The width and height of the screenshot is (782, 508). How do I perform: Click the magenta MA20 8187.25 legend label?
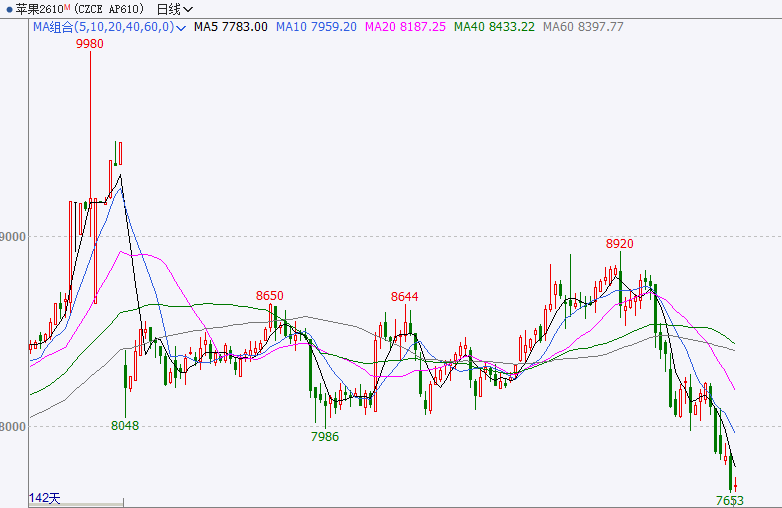(405, 27)
